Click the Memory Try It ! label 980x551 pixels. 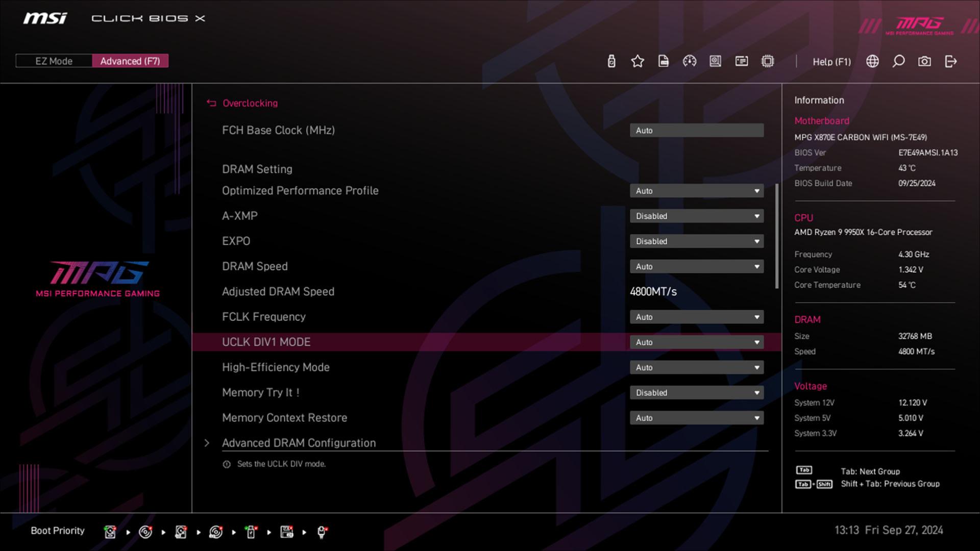click(x=261, y=393)
